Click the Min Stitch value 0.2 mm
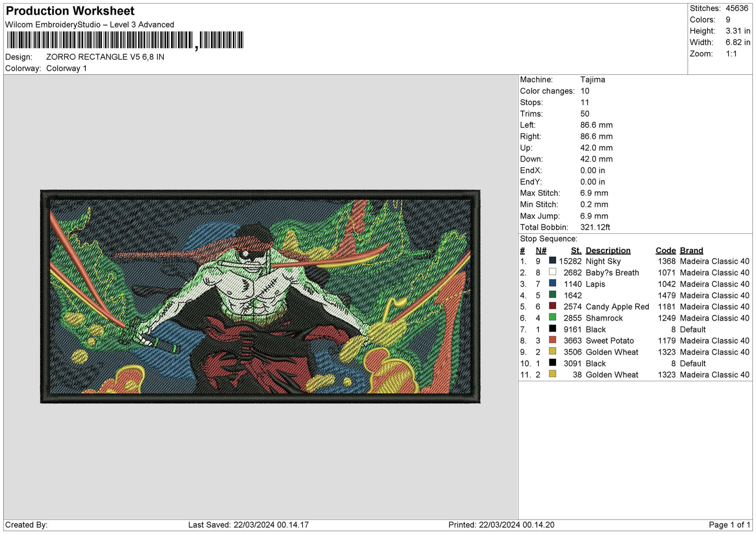 [x=594, y=204]
